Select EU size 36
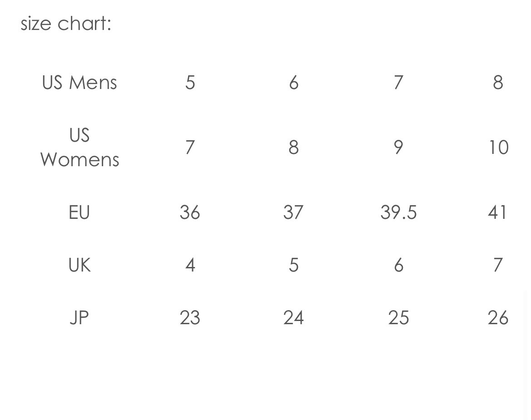This screenshot has height=420, width=531. coord(190,212)
